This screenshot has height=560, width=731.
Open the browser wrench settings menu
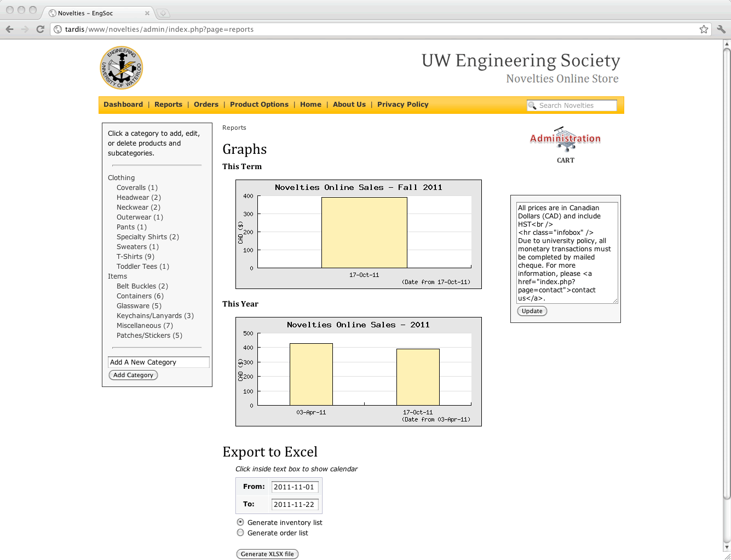(721, 29)
